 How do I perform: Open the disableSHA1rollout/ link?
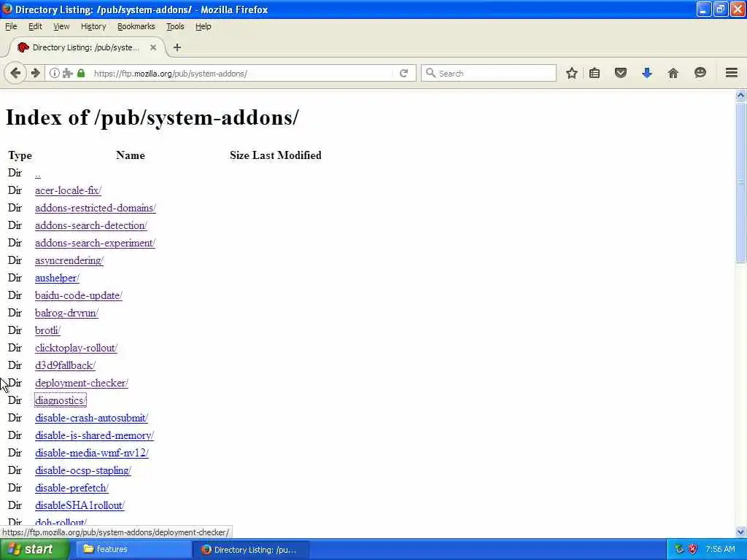point(80,506)
